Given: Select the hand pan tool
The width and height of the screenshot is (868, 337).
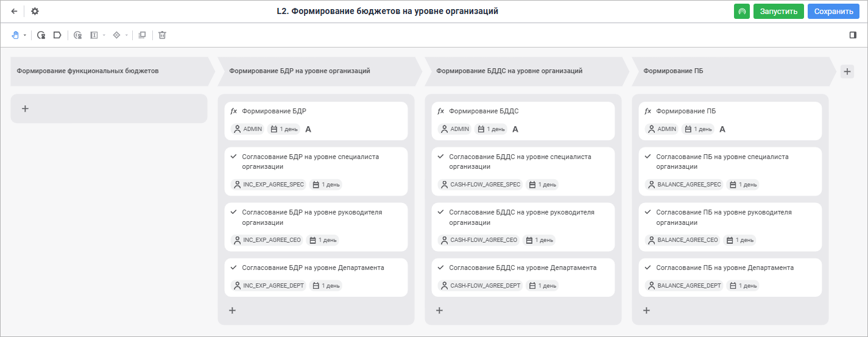Looking at the screenshot, I should click(15, 35).
